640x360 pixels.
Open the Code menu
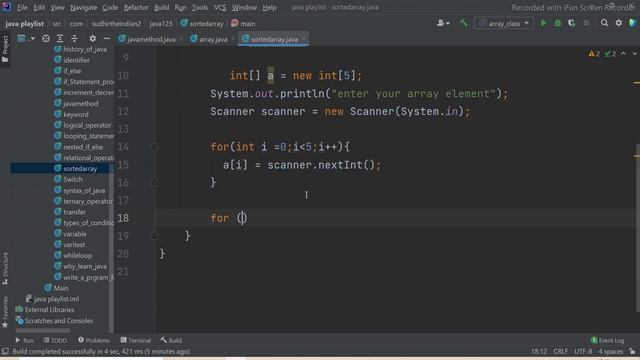click(110, 7)
